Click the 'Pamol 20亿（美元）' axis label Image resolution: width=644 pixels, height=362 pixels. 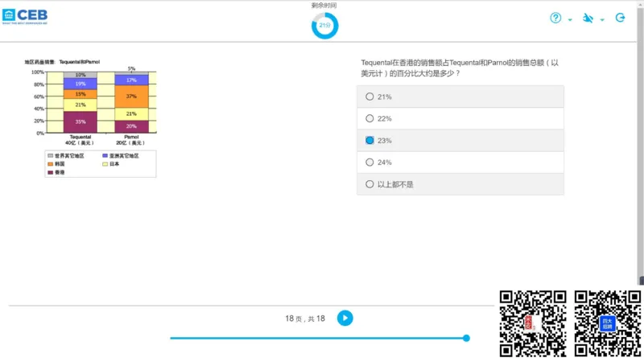(131, 140)
